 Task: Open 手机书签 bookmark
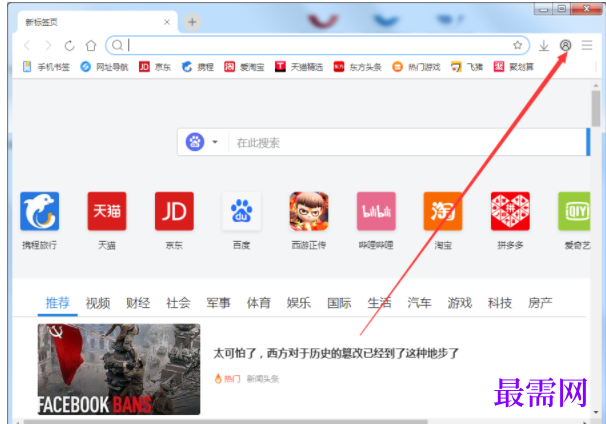click(x=46, y=67)
